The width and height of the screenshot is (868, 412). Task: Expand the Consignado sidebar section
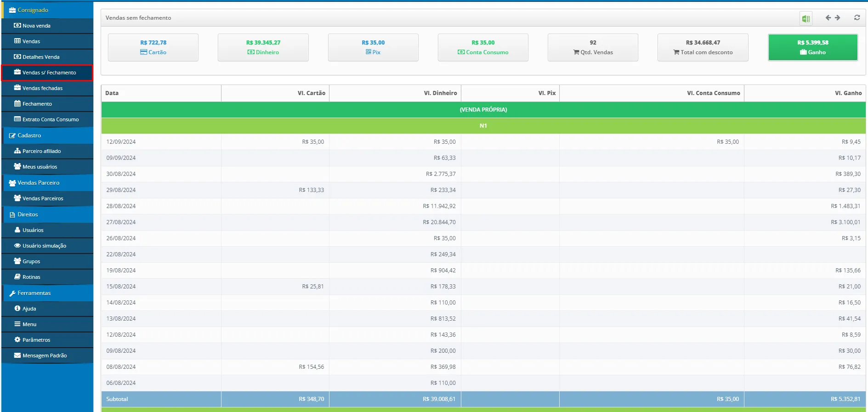tap(33, 10)
